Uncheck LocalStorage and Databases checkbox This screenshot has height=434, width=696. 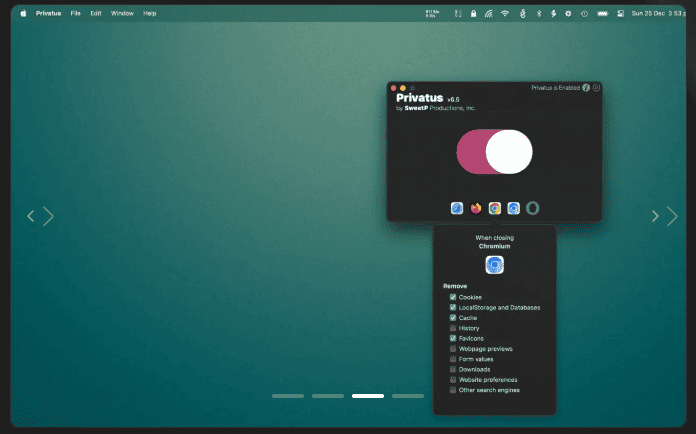[x=453, y=308]
